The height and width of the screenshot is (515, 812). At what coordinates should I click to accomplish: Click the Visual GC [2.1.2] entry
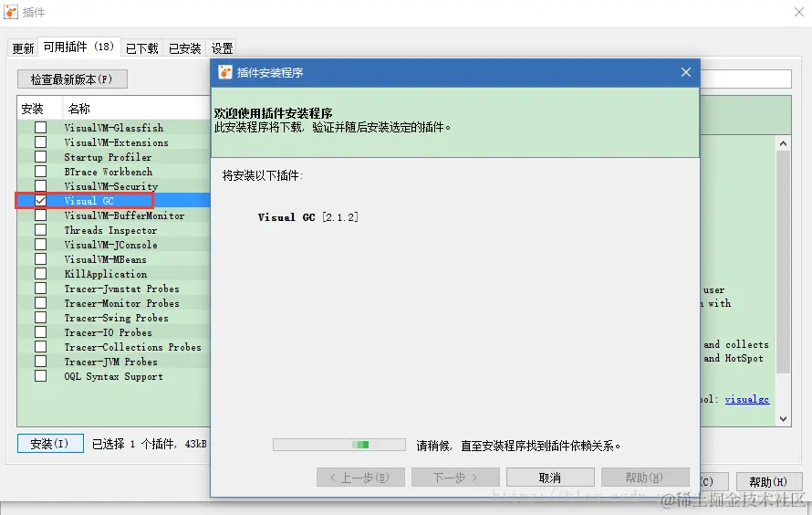(x=308, y=217)
